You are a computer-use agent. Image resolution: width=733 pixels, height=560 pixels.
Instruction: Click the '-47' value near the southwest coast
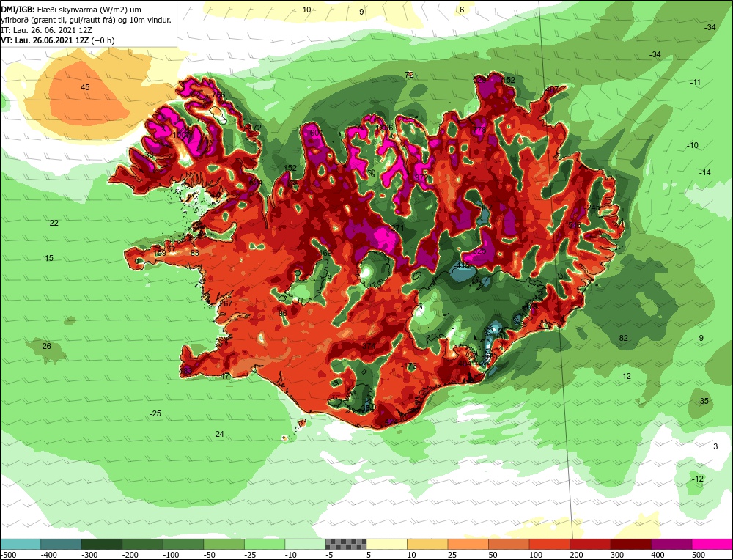tap(224, 376)
